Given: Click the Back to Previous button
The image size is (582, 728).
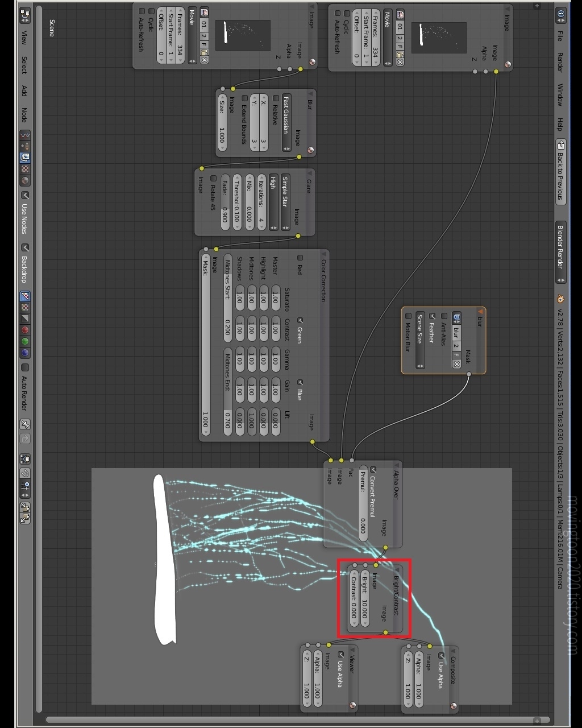Looking at the screenshot, I should pyautogui.click(x=561, y=171).
